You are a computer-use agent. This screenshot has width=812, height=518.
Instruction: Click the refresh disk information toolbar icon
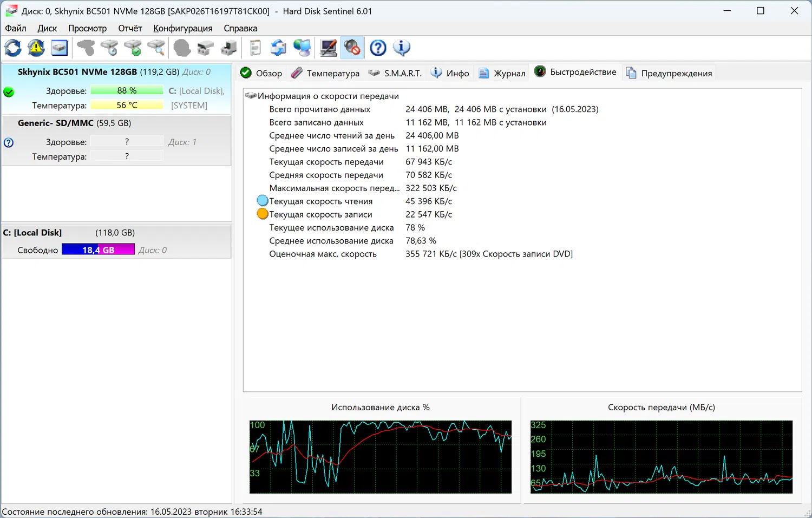[x=13, y=48]
